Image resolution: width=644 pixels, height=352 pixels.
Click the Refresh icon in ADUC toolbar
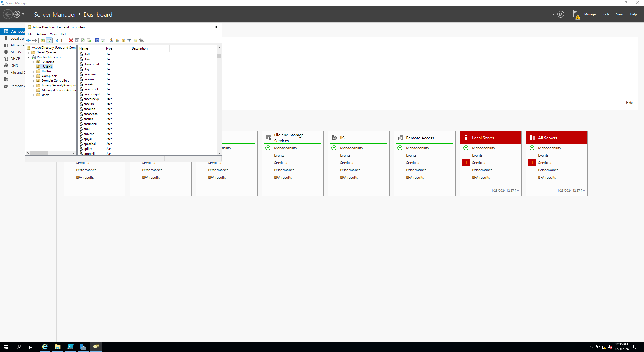tap(83, 40)
